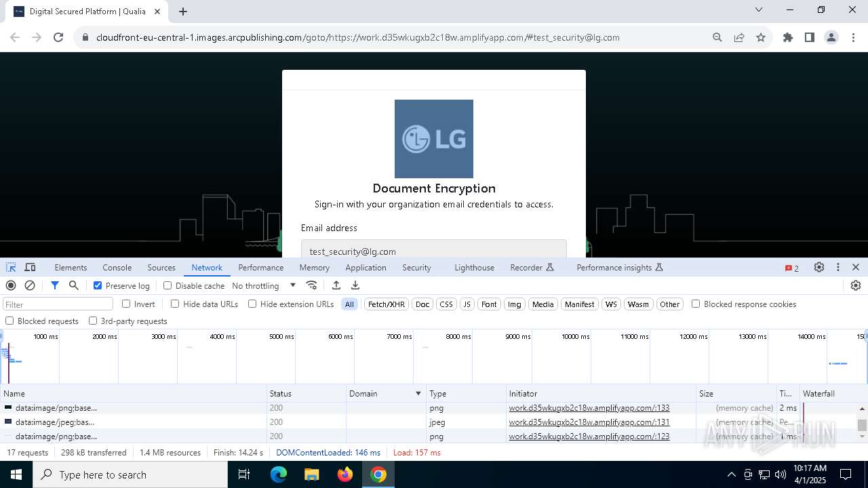
Task: Filter requests by Img type
Action: 515,304
